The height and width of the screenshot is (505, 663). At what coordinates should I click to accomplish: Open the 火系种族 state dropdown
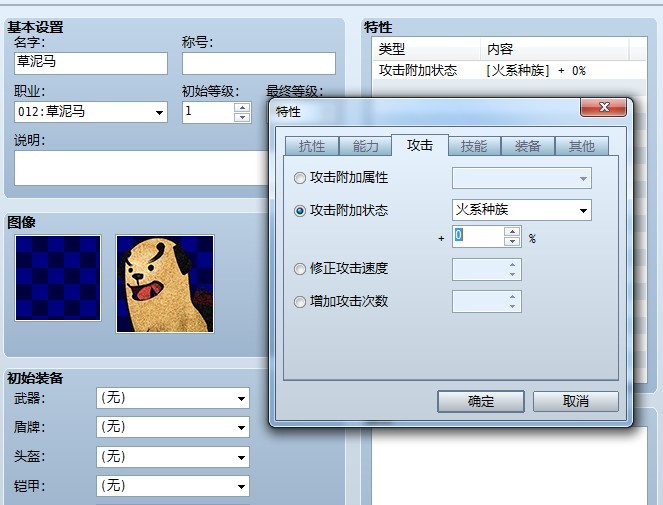coord(522,210)
